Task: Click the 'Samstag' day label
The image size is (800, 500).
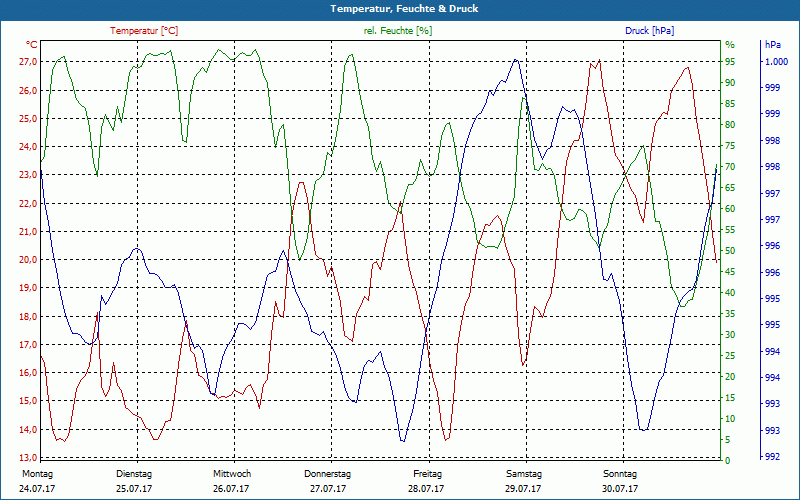Action: coord(523,473)
